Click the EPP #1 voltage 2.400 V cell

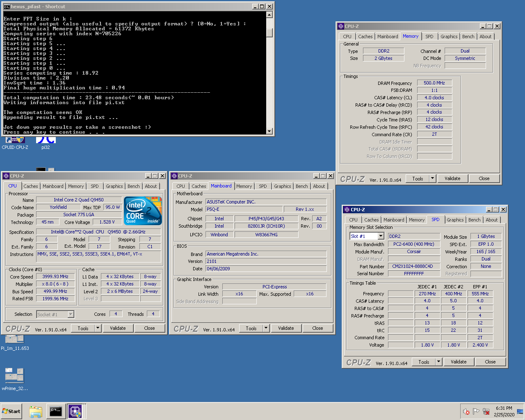[480, 345]
